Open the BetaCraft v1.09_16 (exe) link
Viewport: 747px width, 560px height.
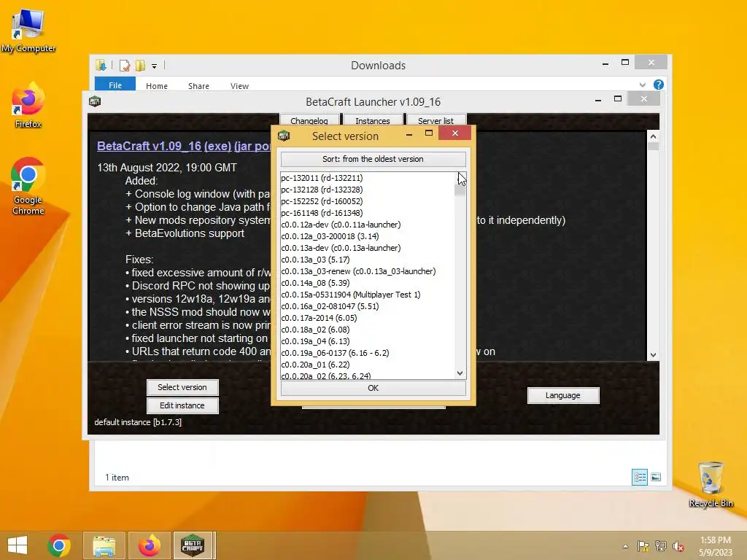(164, 146)
